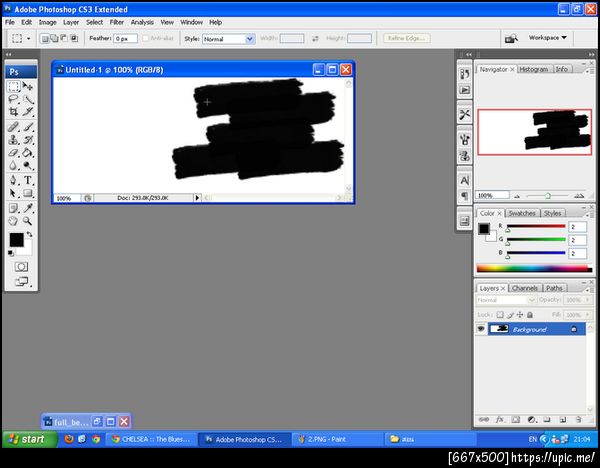Enable Subtract from selection mode
Image resolution: width=600 pixels, height=468 pixels.
tap(64, 38)
